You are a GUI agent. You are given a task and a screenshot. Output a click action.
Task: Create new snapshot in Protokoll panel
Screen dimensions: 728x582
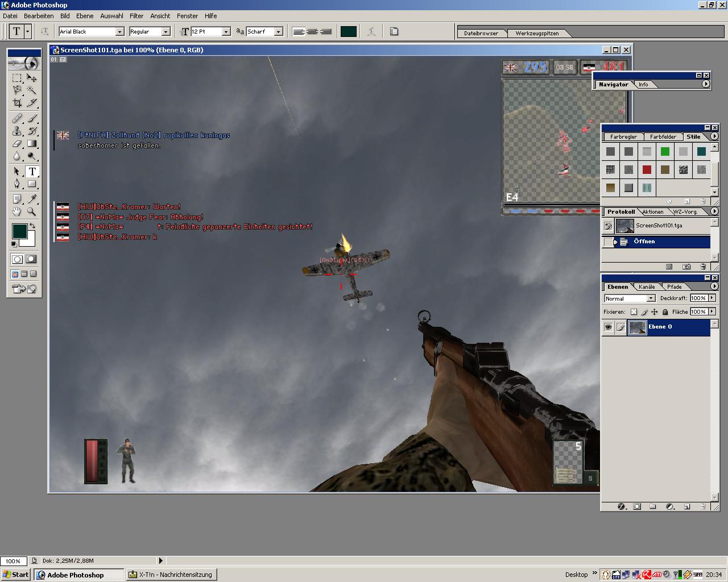686,267
